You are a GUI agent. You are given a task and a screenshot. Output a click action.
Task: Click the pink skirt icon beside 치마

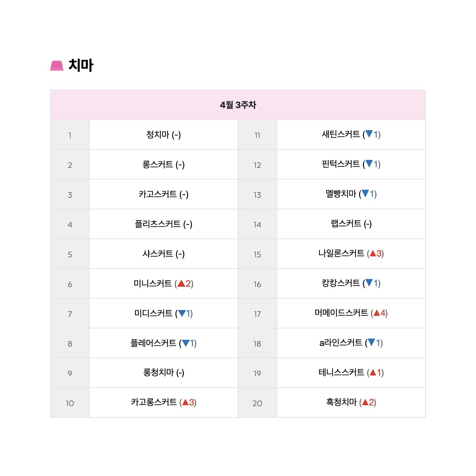point(57,66)
